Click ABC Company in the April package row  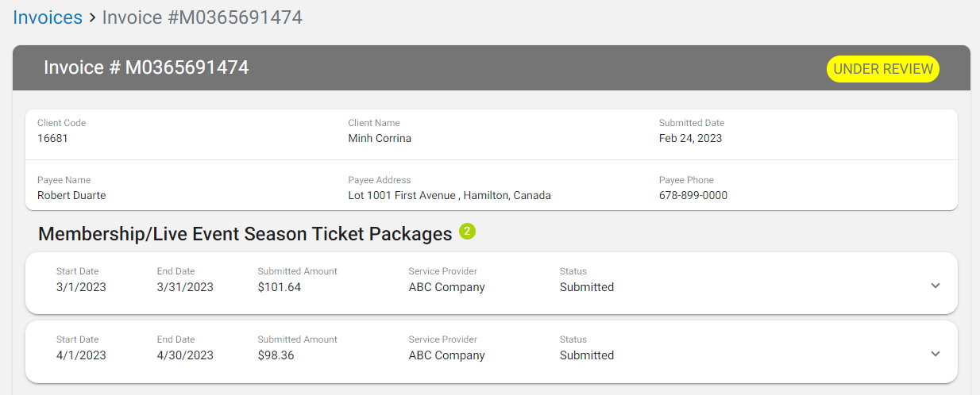(x=446, y=355)
